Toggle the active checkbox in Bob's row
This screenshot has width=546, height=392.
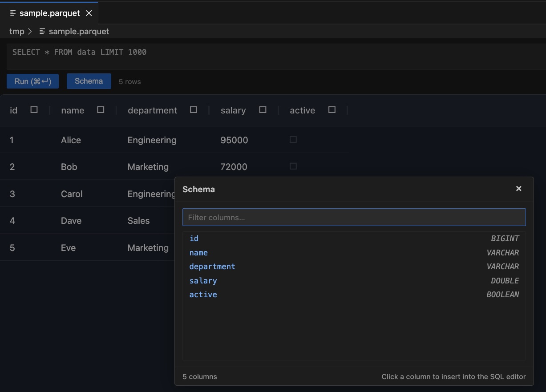293,166
